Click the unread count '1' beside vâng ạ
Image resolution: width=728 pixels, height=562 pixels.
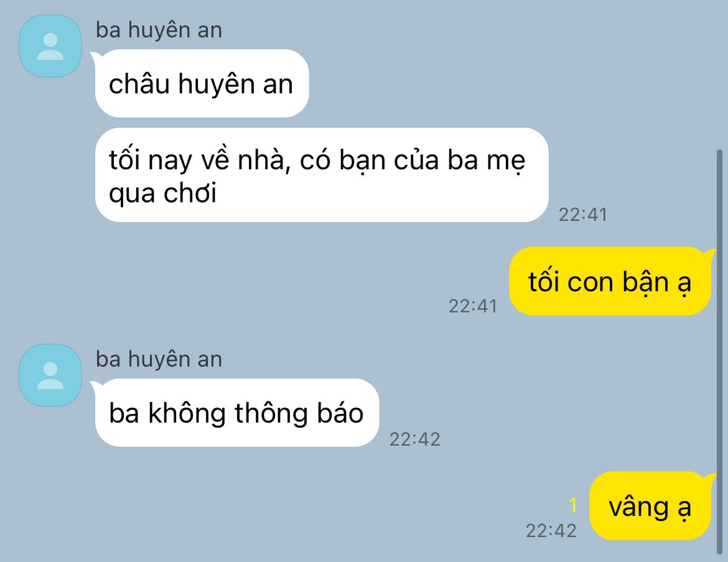pos(572,505)
